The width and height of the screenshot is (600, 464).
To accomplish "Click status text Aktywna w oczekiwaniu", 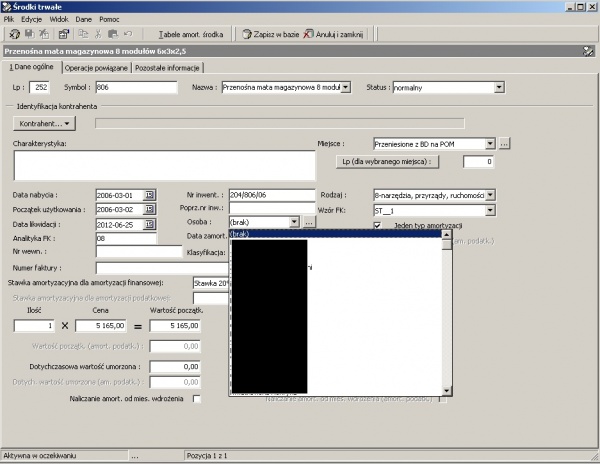I will click(x=40, y=456).
